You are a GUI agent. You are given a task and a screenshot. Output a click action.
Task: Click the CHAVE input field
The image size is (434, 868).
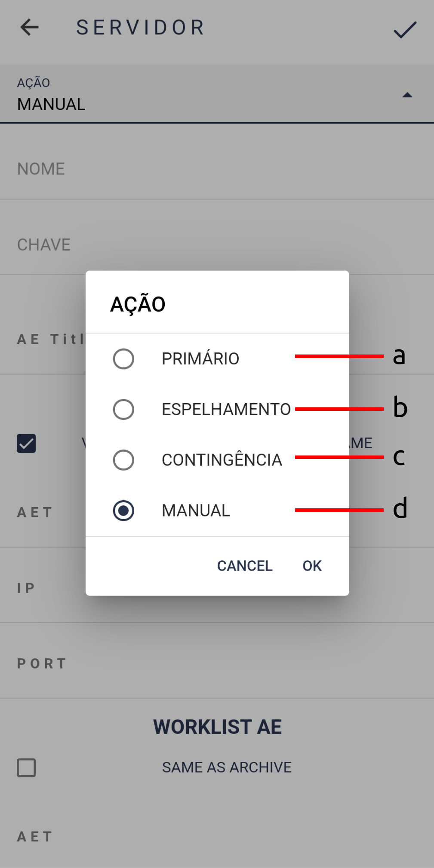point(215,245)
